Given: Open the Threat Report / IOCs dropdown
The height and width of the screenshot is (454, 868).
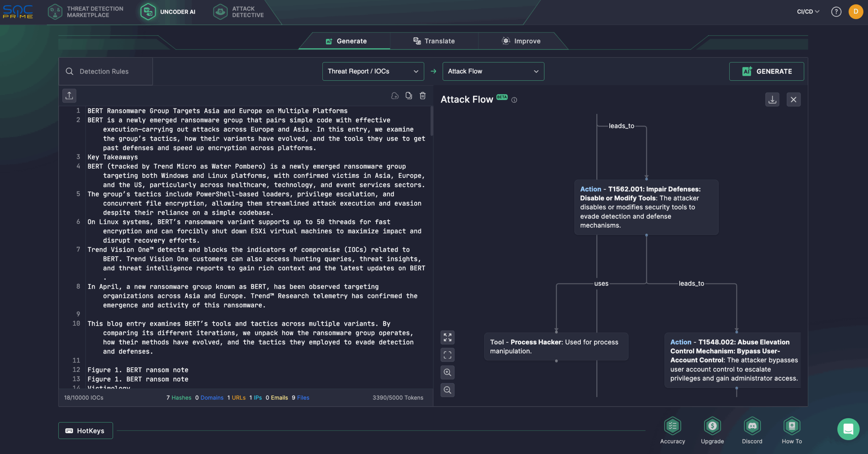Looking at the screenshot, I should click(373, 71).
